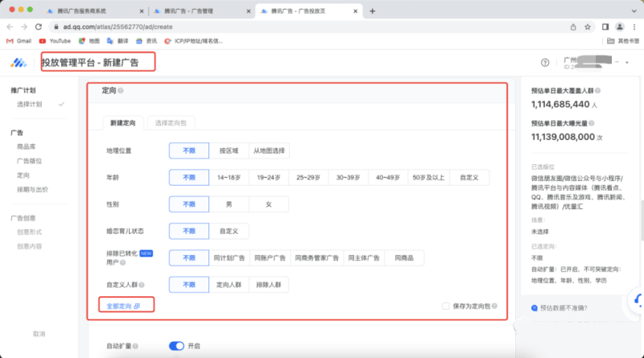Close the 腾讯广告 - 广告管理 tab

click(249, 11)
